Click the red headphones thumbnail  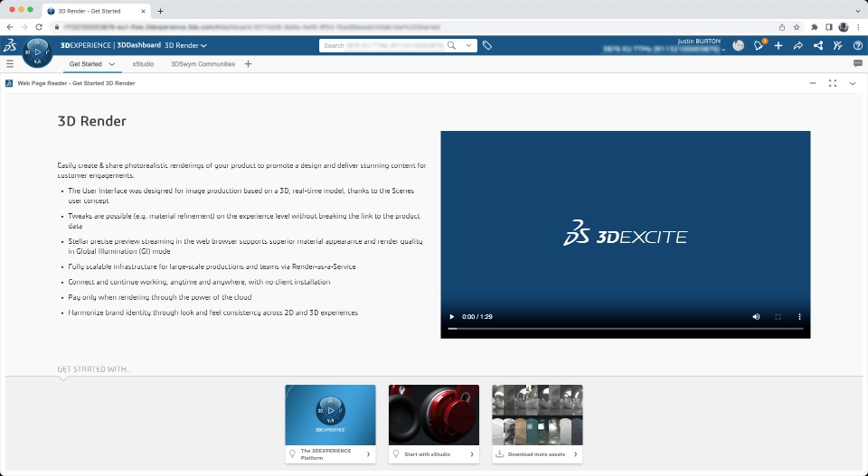434,415
